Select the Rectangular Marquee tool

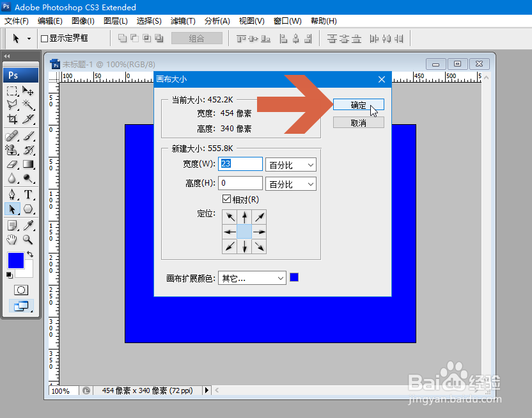coord(12,91)
